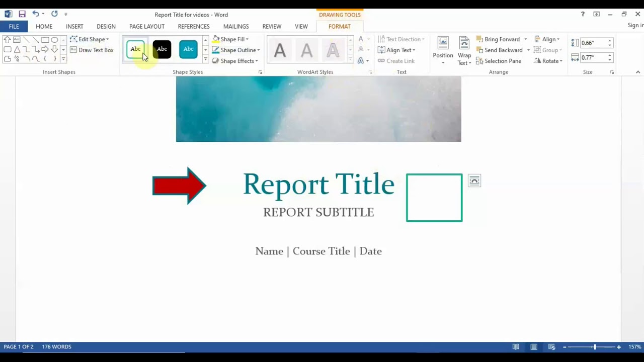Choose the scribble shape tool
The image size is (644, 362).
[17, 59]
